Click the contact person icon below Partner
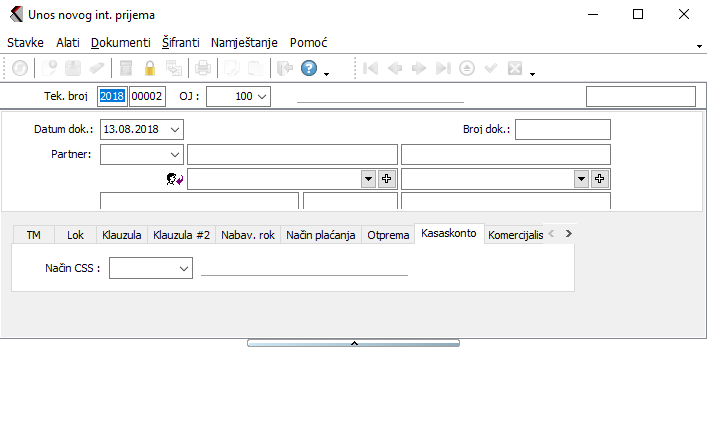This screenshot has height=447, width=707. tap(174, 178)
